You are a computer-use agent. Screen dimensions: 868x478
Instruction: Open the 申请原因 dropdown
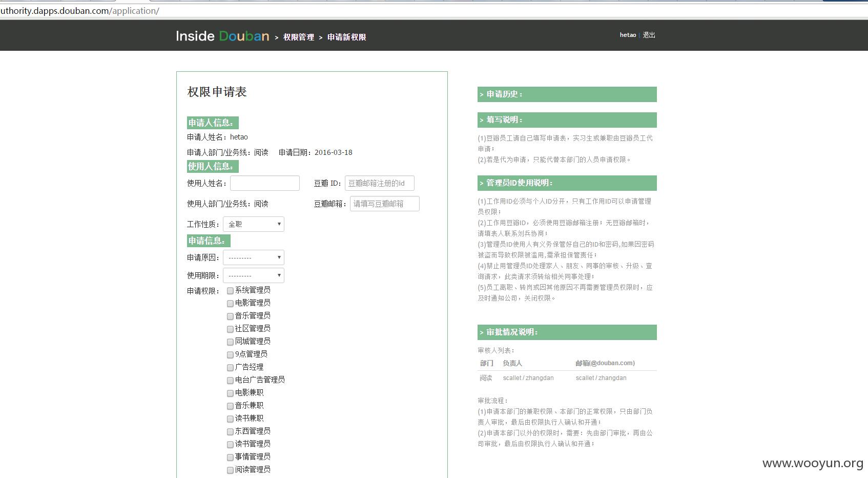(254, 257)
